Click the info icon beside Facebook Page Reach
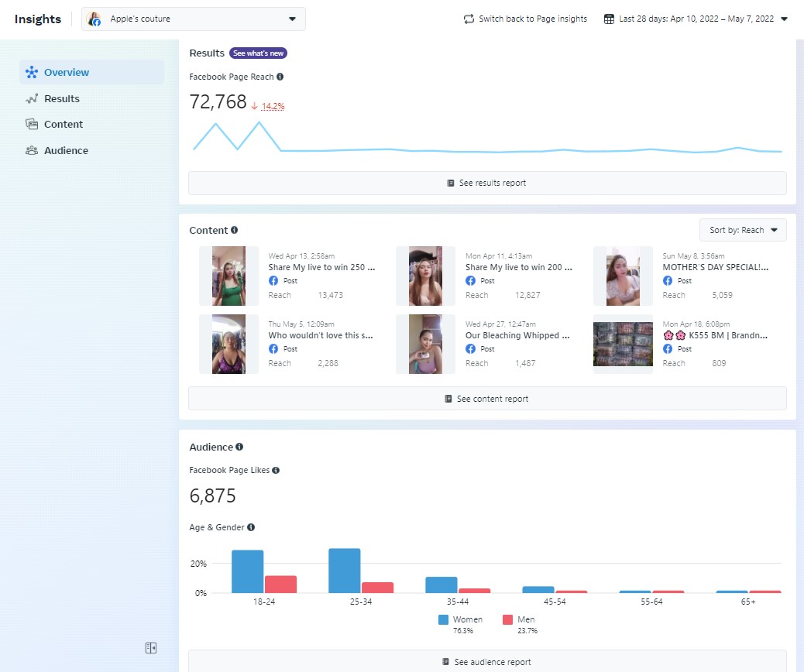The height and width of the screenshot is (672, 804). point(280,77)
